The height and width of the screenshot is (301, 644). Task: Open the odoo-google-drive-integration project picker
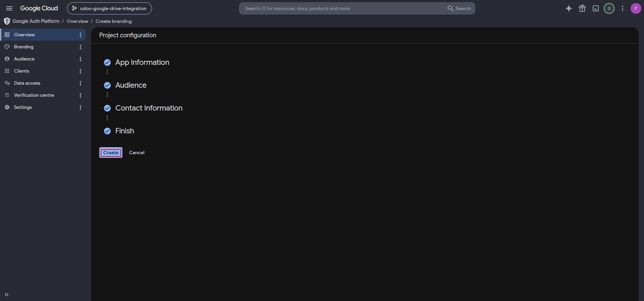click(x=109, y=8)
